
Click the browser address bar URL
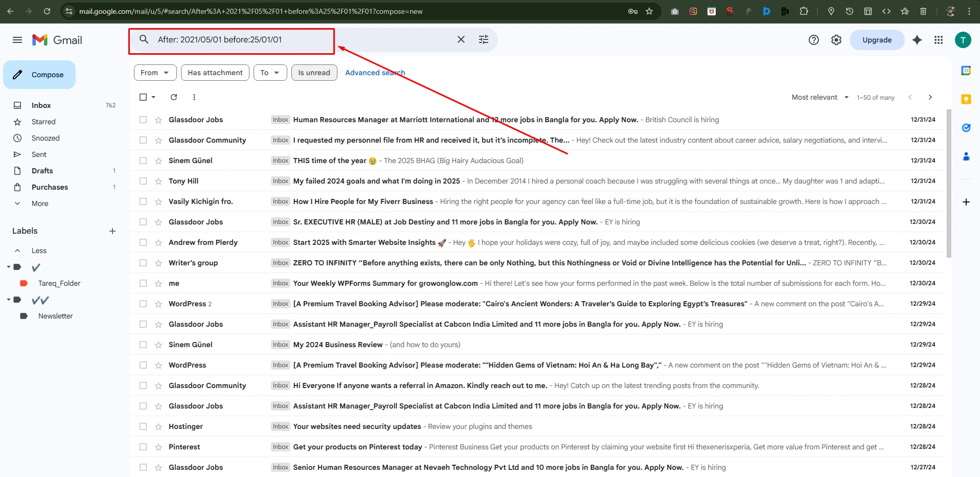250,11
